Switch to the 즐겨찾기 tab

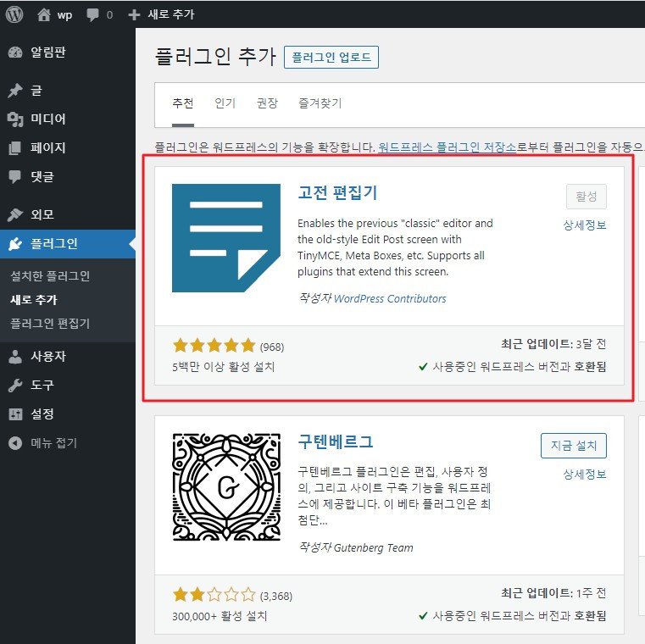[320, 103]
